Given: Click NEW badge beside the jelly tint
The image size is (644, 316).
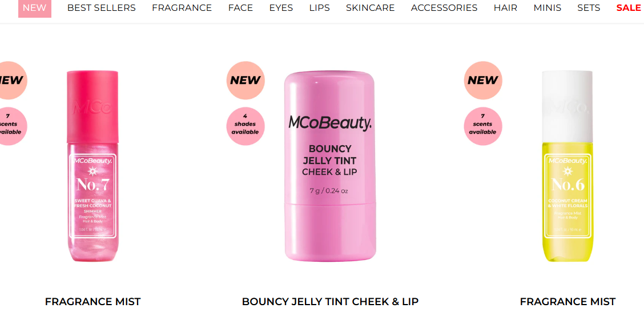Looking at the screenshot, I should click(x=245, y=80).
